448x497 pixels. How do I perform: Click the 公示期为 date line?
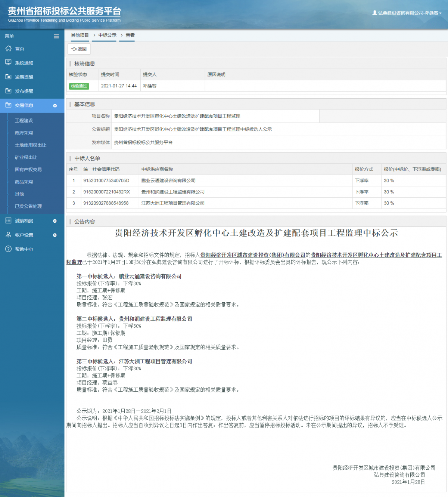coord(124,411)
